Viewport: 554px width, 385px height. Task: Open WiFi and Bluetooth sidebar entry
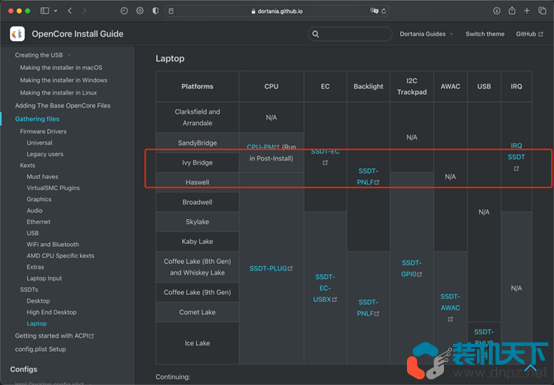(53, 244)
